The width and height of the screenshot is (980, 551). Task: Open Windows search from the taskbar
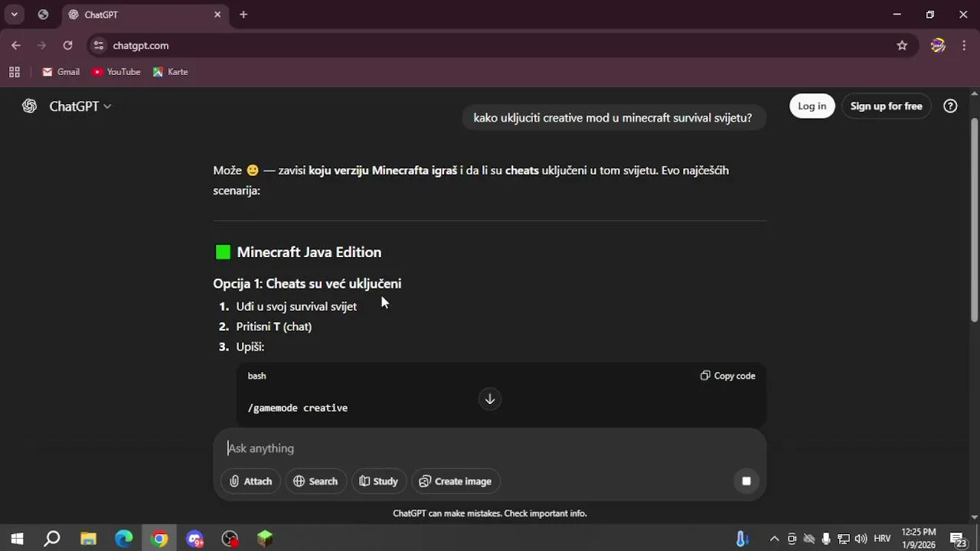click(x=52, y=539)
